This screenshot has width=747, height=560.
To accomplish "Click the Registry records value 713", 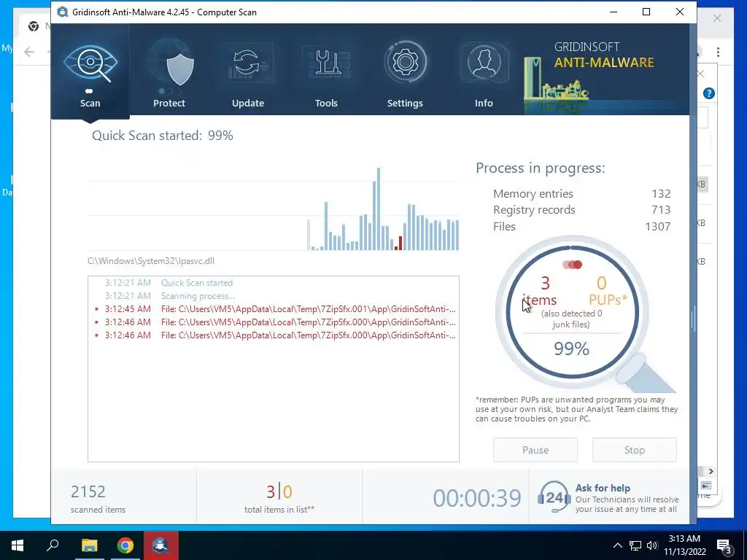I will [661, 209].
